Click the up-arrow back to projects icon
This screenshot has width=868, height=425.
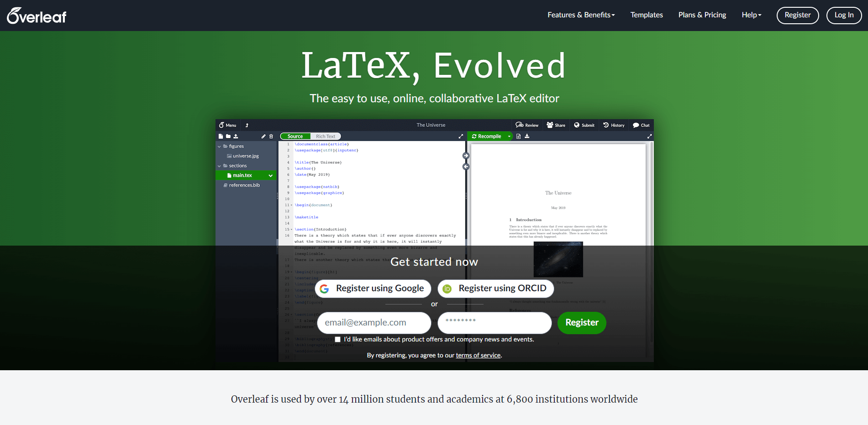pyautogui.click(x=247, y=125)
